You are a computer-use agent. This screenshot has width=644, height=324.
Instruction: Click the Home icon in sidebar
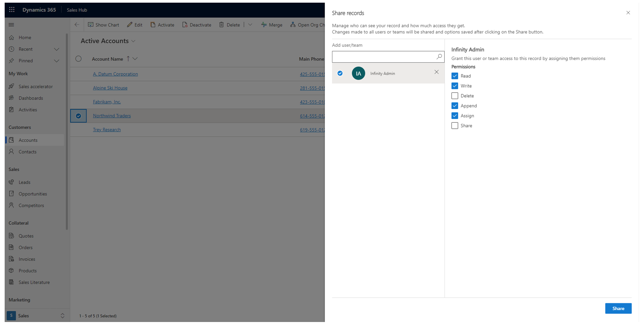tap(12, 37)
